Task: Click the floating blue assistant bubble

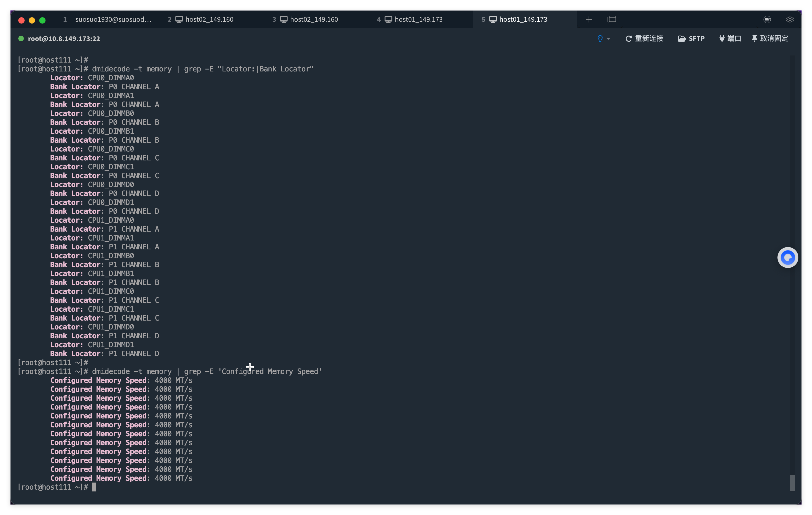Action: tap(788, 258)
